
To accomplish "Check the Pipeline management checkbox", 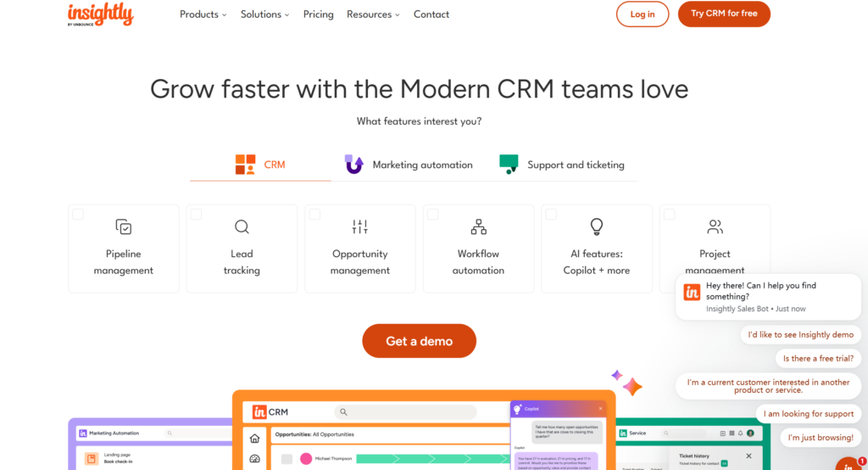I will pos(78,215).
